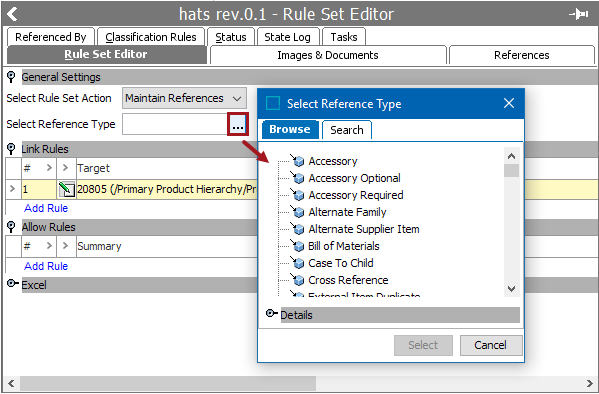Click the back arrow in title bar

pyautogui.click(x=12, y=14)
